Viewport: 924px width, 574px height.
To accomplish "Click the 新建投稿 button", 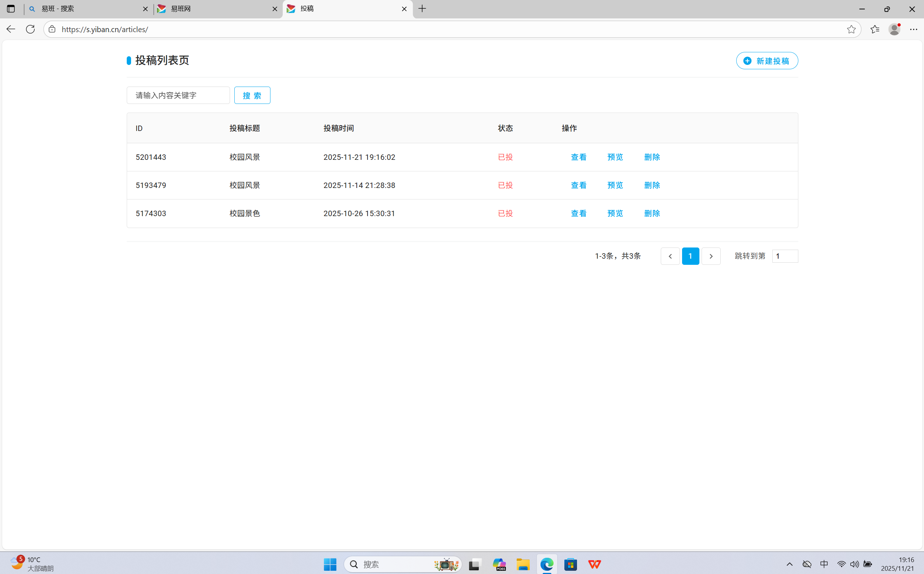I will coord(767,61).
